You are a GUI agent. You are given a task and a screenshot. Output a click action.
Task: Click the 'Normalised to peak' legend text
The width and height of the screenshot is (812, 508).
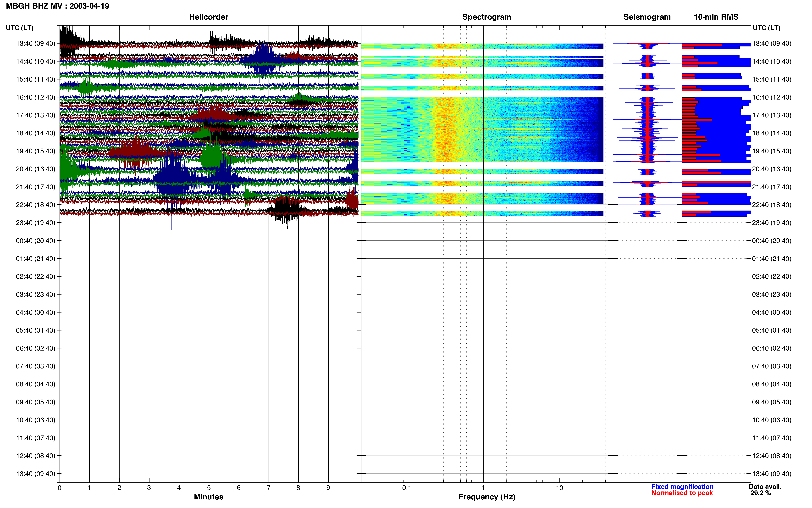682,493
